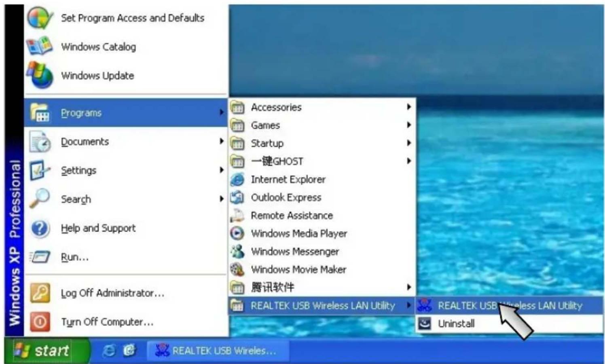Choose Log Off Administrator...
605x364 pixels.
[x=125, y=293]
